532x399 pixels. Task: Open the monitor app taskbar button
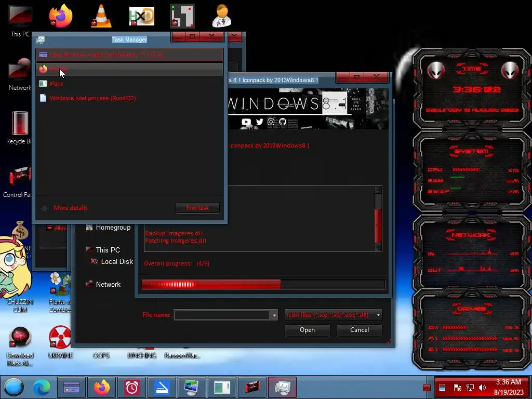(x=192, y=387)
